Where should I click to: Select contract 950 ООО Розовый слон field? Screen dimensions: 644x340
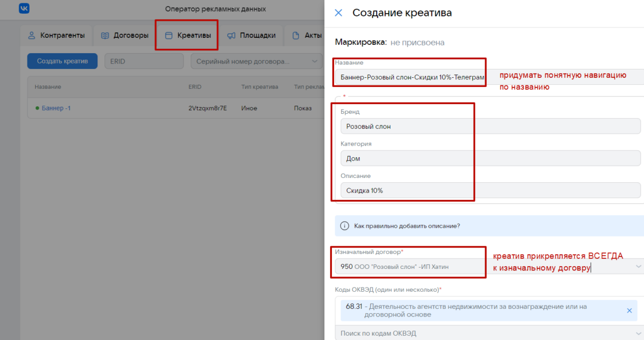[x=489, y=267]
